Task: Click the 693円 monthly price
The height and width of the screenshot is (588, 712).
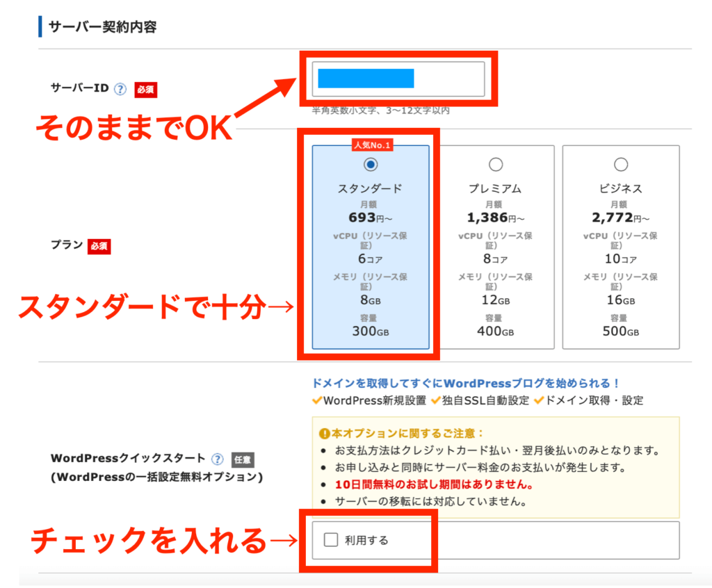Action: 370,218
